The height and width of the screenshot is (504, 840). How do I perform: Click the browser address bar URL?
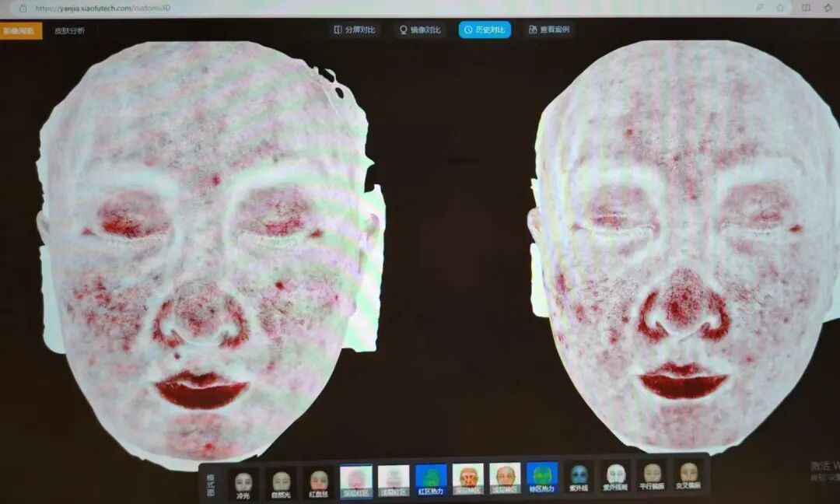coord(103,8)
